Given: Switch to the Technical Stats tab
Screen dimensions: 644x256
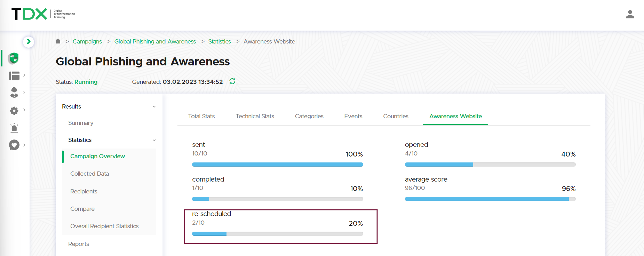Looking at the screenshot, I should coord(255,116).
